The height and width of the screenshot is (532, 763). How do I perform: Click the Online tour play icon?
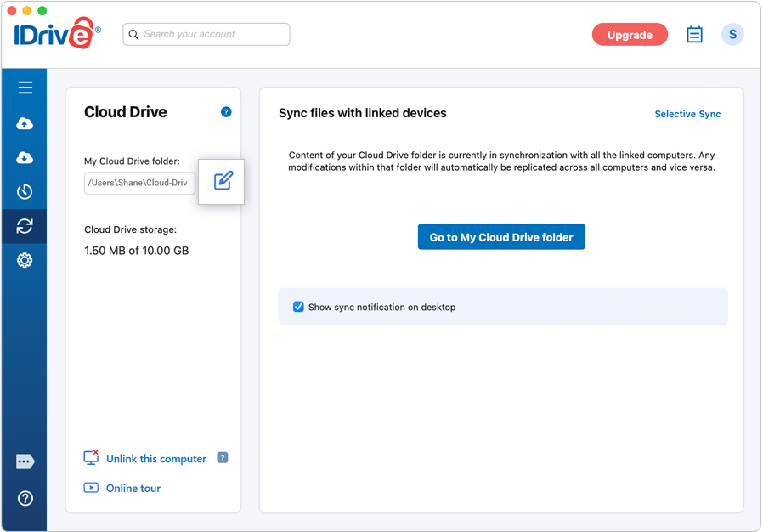[91, 488]
